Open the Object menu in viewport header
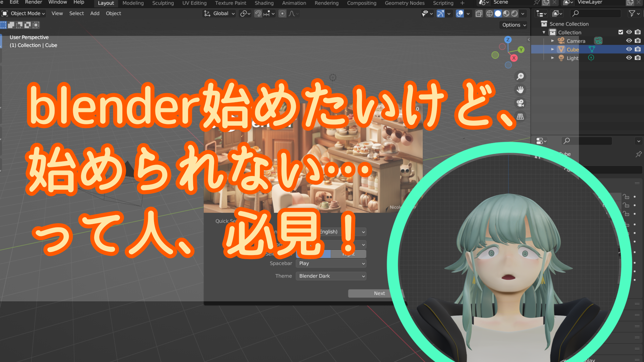Viewport: 644px width, 362px height. (x=113, y=13)
